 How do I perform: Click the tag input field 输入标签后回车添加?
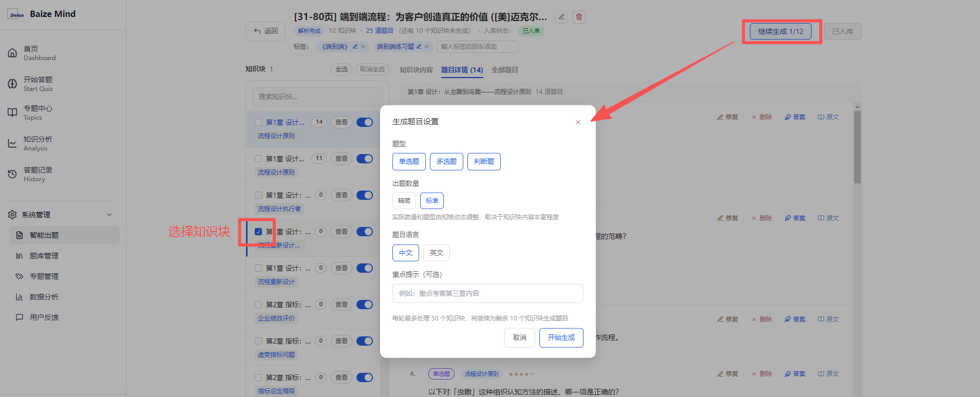[478, 47]
